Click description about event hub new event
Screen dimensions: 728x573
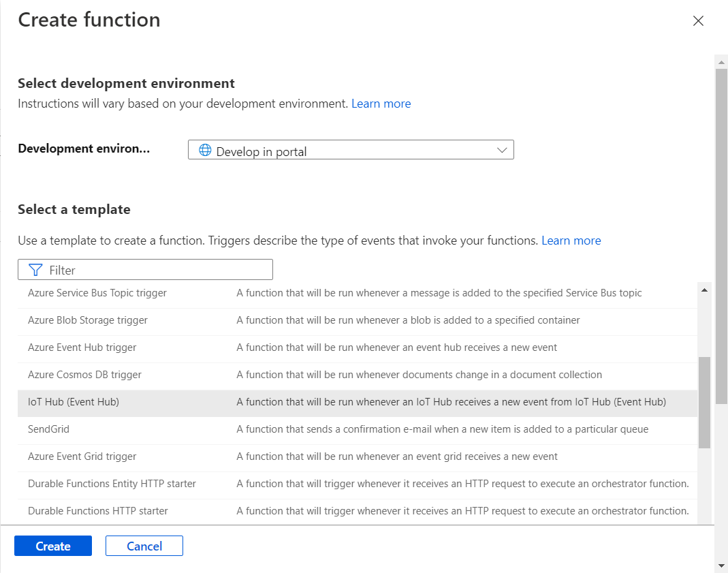396,347
